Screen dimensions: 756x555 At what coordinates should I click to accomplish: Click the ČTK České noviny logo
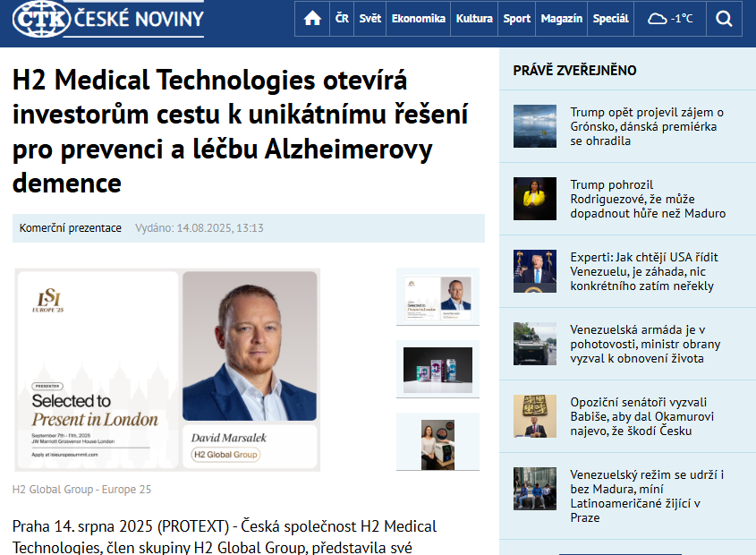108,19
